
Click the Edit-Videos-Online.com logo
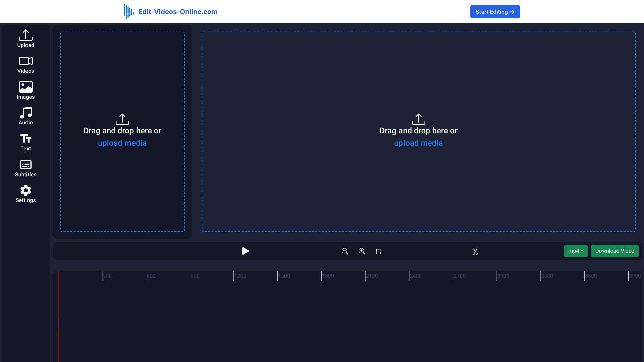coord(171,12)
